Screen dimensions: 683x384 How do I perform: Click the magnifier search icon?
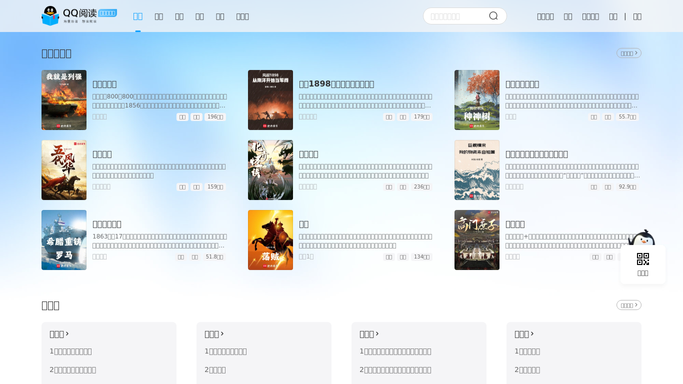pyautogui.click(x=493, y=16)
